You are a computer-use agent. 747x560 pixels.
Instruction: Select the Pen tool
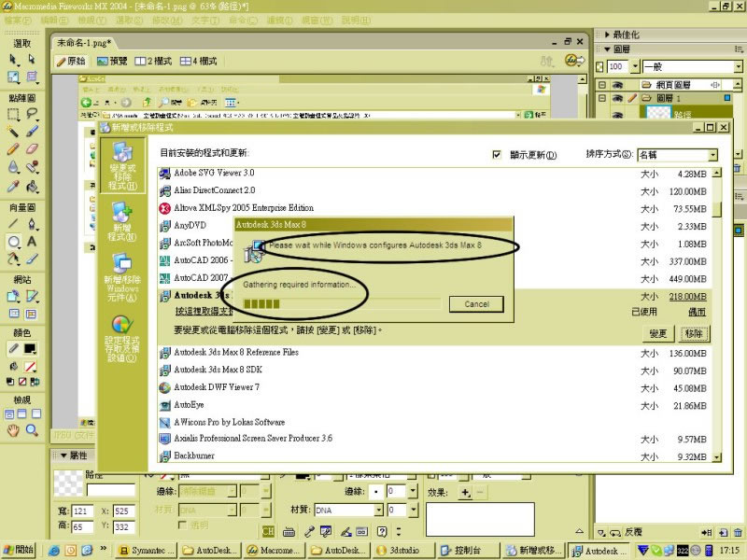32,223
